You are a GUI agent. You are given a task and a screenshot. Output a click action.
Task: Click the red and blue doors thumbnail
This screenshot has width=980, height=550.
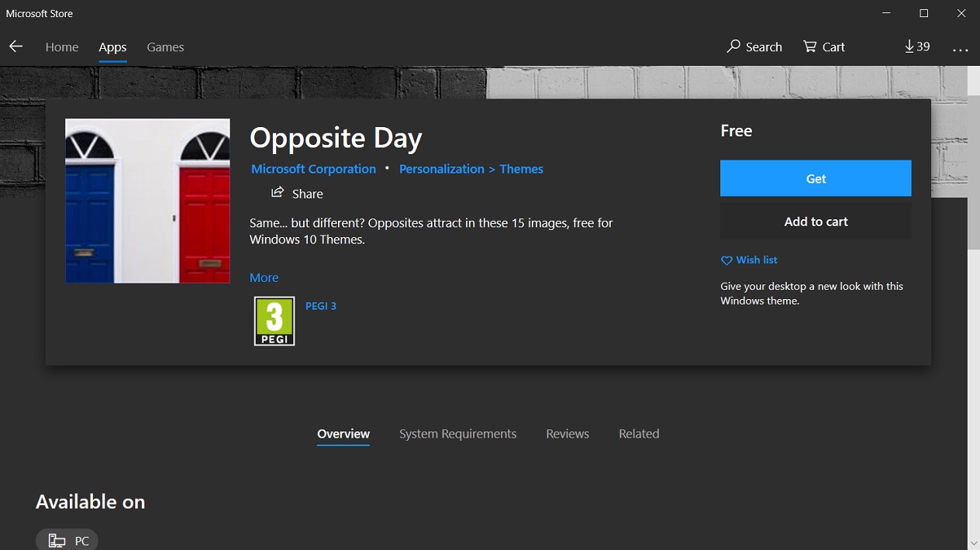[x=147, y=201]
